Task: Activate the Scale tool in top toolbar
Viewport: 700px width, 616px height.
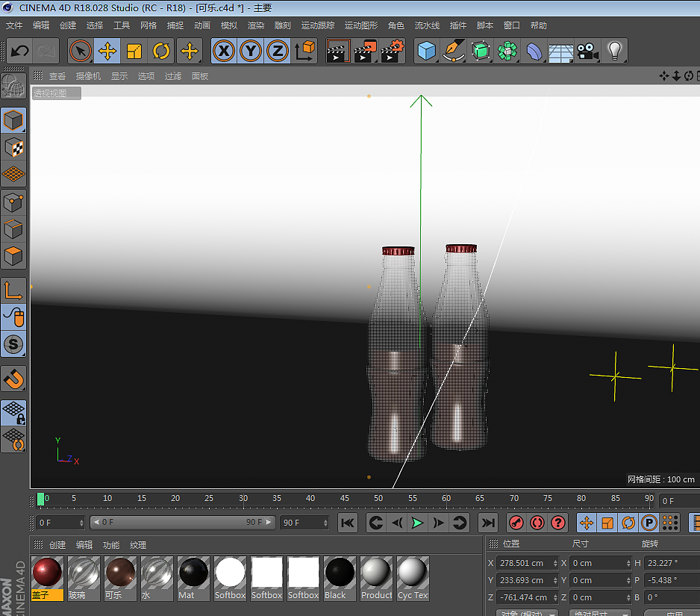Action: pyautogui.click(x=134, y=51)
